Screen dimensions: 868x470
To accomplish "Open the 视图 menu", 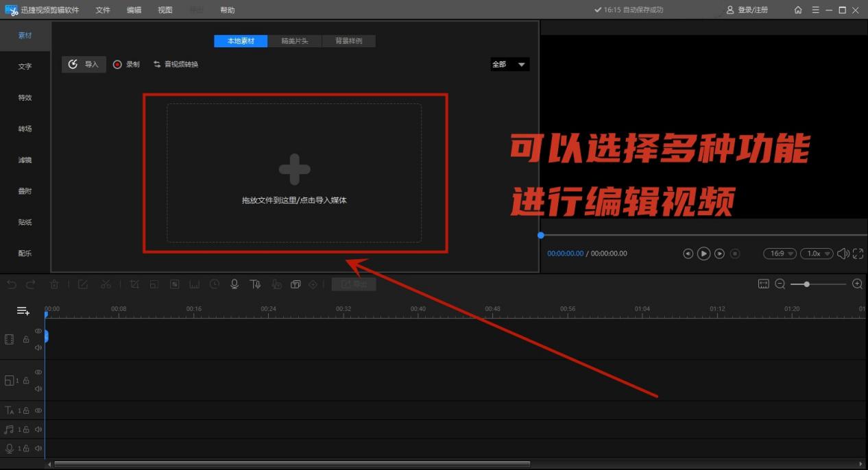I will (165, 10).
